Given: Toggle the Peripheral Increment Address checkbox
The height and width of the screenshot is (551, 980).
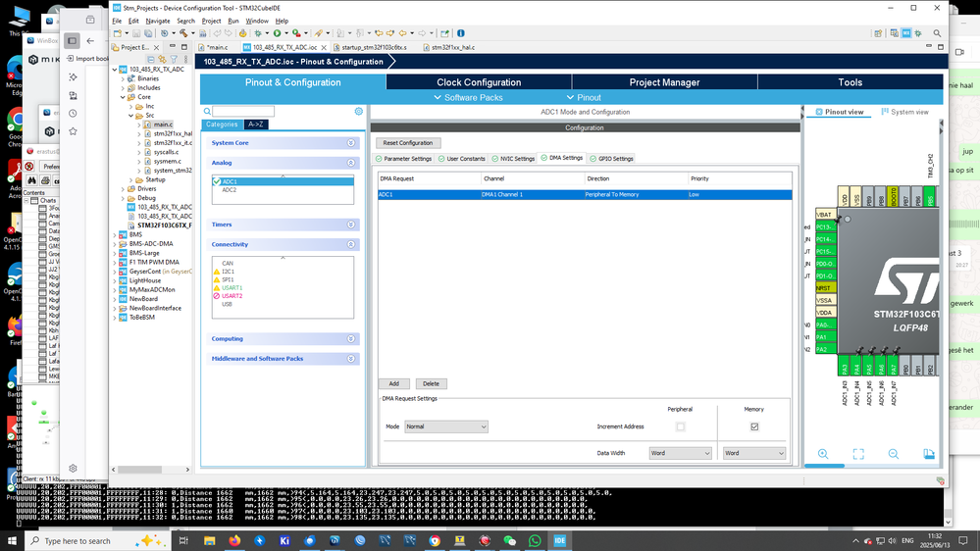Looking at the screenshot, I should pos(680,426).
